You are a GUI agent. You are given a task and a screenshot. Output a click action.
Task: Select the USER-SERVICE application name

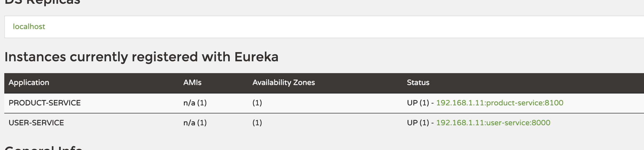[x=36, y=123]
